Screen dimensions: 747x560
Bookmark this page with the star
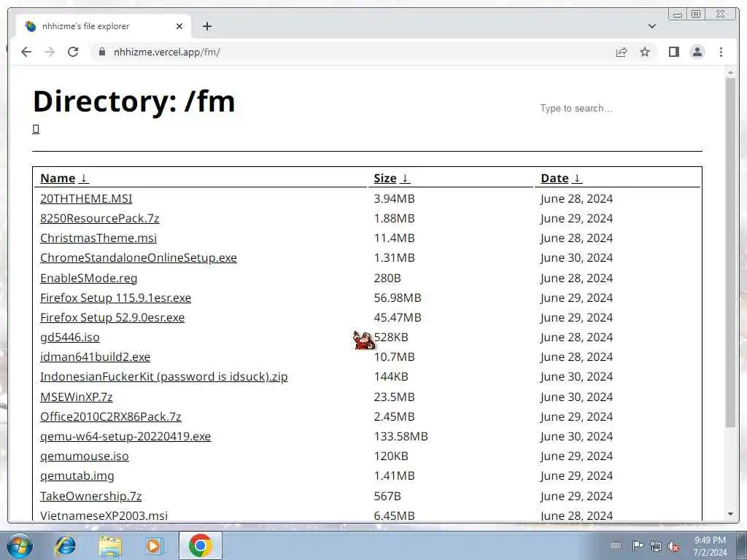pyautogui.click(x=645, y=52)
